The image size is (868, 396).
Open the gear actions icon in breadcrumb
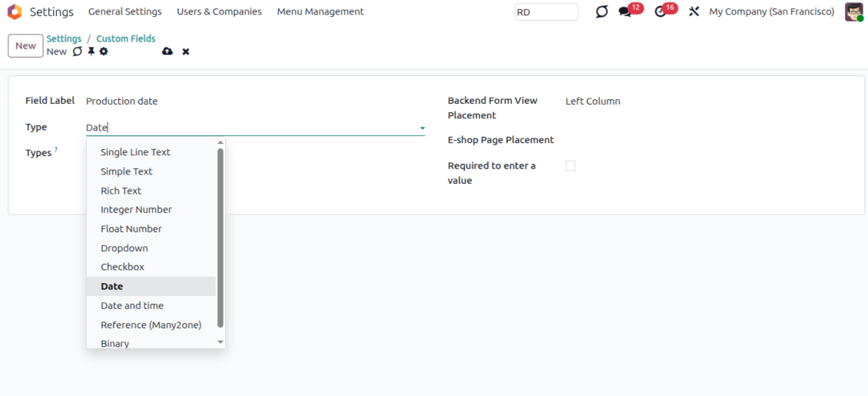tap(104, 52)
